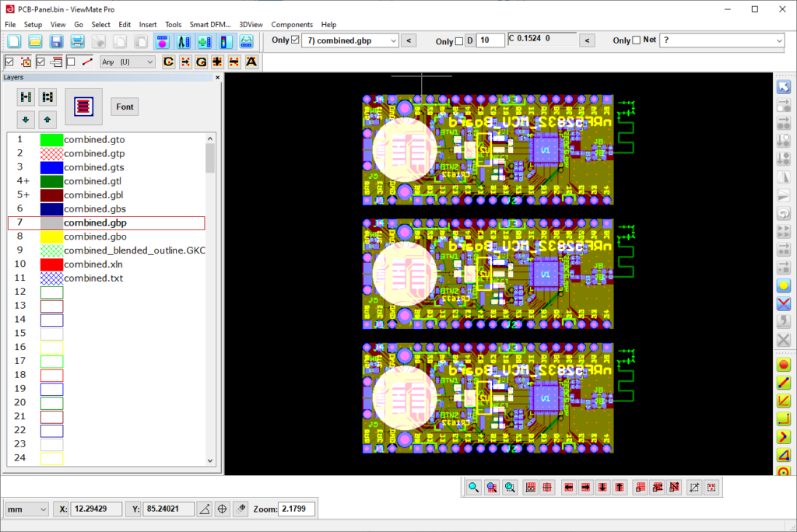Toggle the Only checkbox for the layer selector
Screen dimensions: 797x532
(x=295, y=40)
